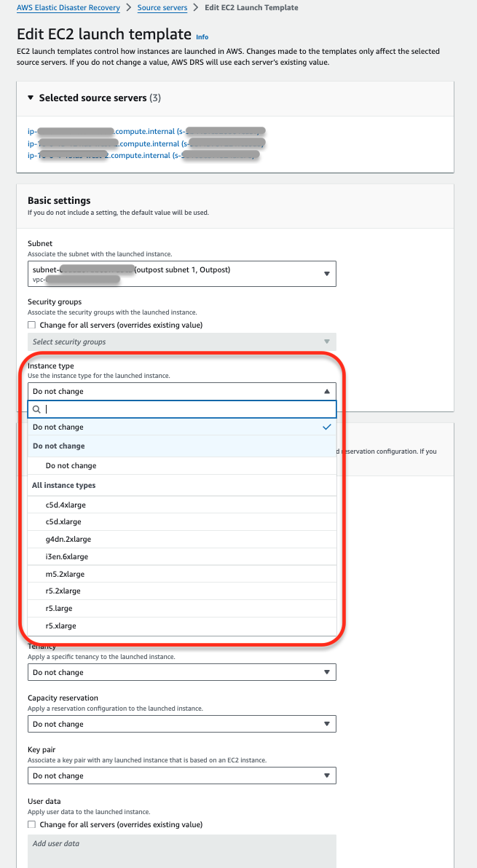Screen dimensions: 477x868
Task: Click the dropdown arrow on the Tenancy selector
Action: [327, 671]
